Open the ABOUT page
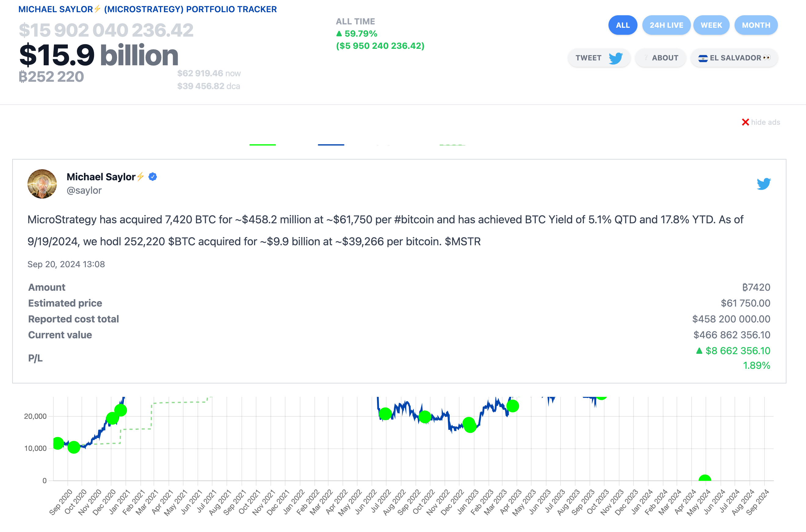Image resolution: width=806 pixels, height=532 pixels. (x=661, y=58)
